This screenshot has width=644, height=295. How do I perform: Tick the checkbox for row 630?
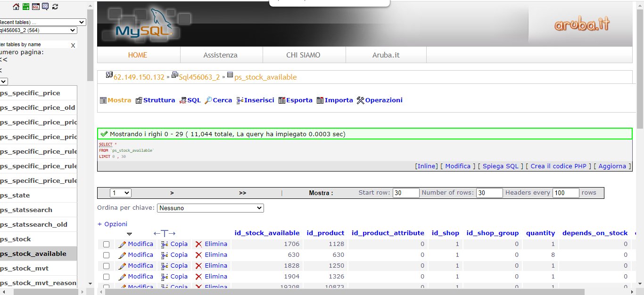(107, 255)
